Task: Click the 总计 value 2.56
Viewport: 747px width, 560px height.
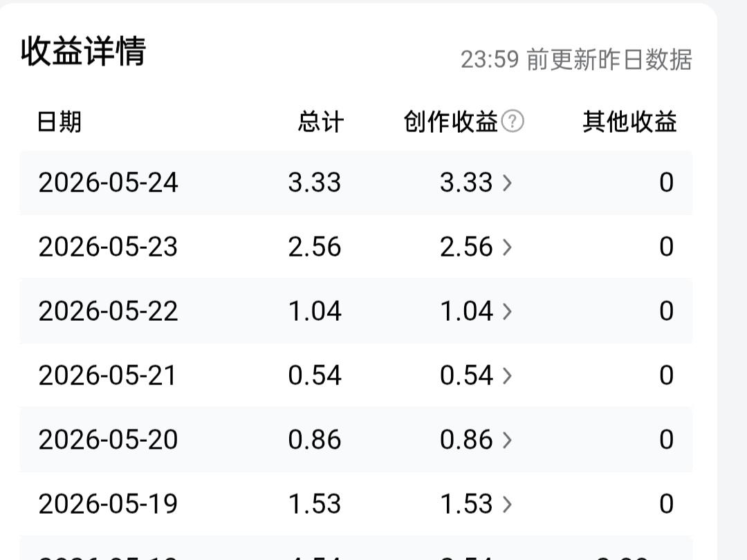Action: pos(315,247)
